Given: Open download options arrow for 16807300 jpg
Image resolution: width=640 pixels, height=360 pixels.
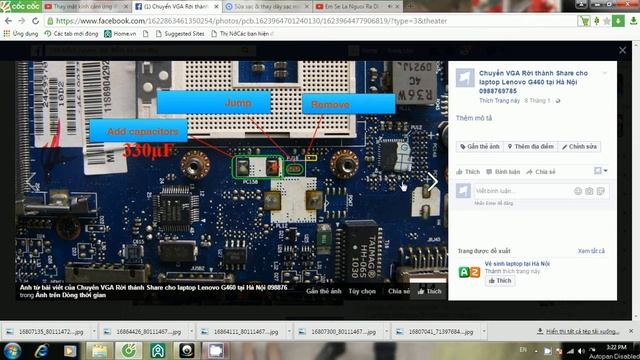Looking at the screenshot, I should point(387,332).
